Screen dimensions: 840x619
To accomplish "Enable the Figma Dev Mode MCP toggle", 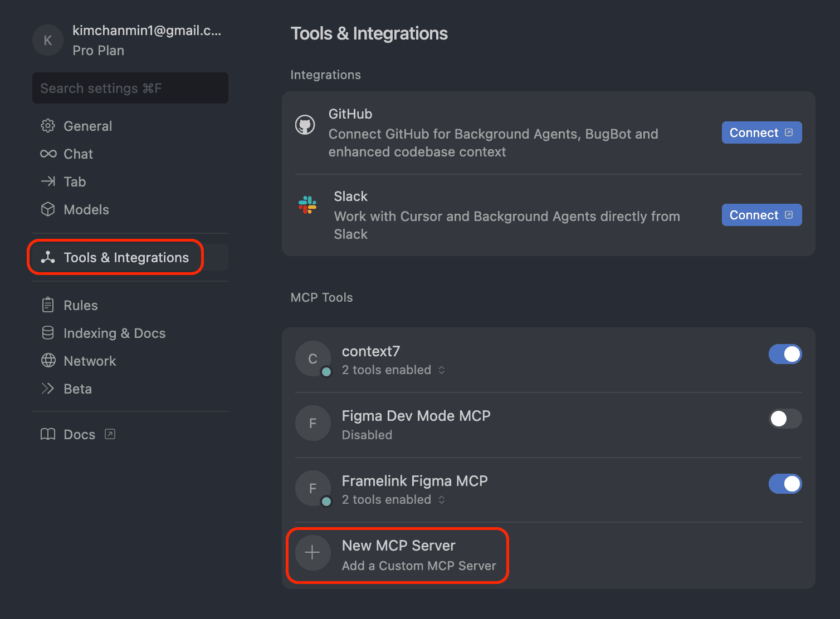I will 785,419.
